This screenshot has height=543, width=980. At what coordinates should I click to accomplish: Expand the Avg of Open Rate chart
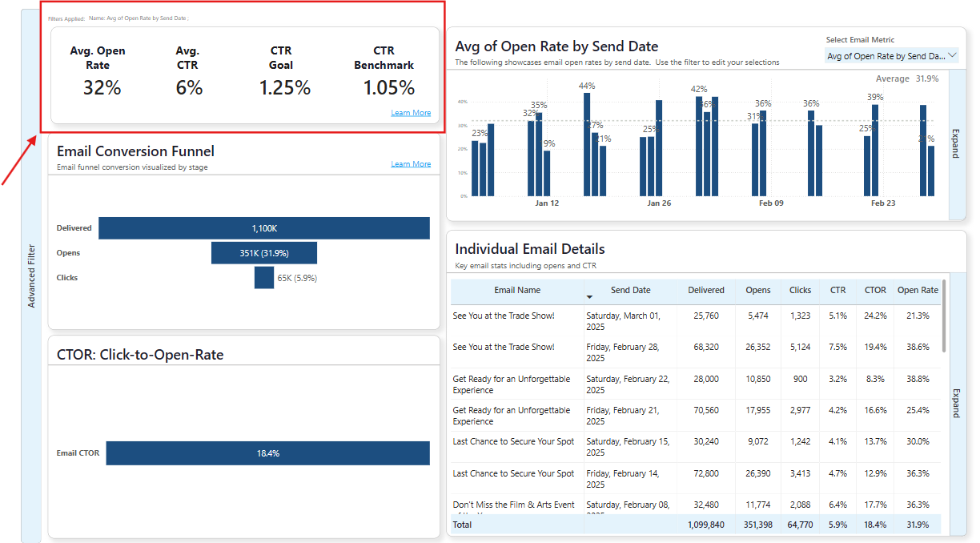[x=955, y=144]
